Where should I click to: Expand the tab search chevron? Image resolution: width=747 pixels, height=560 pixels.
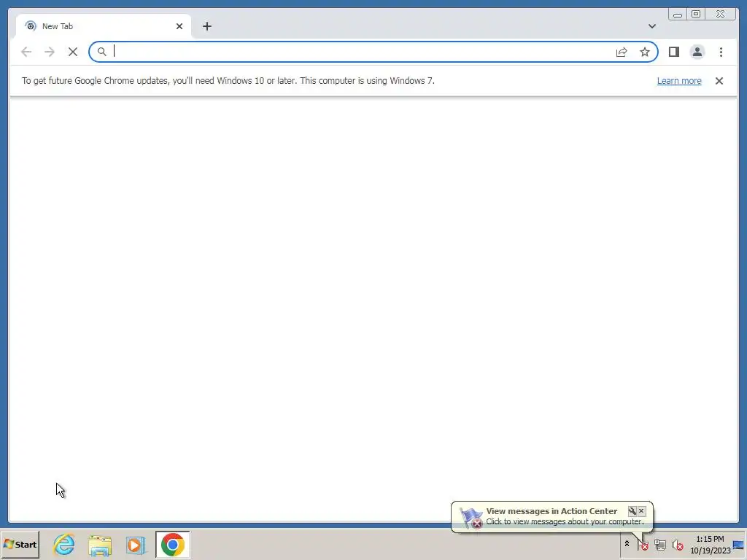point(651,26)
